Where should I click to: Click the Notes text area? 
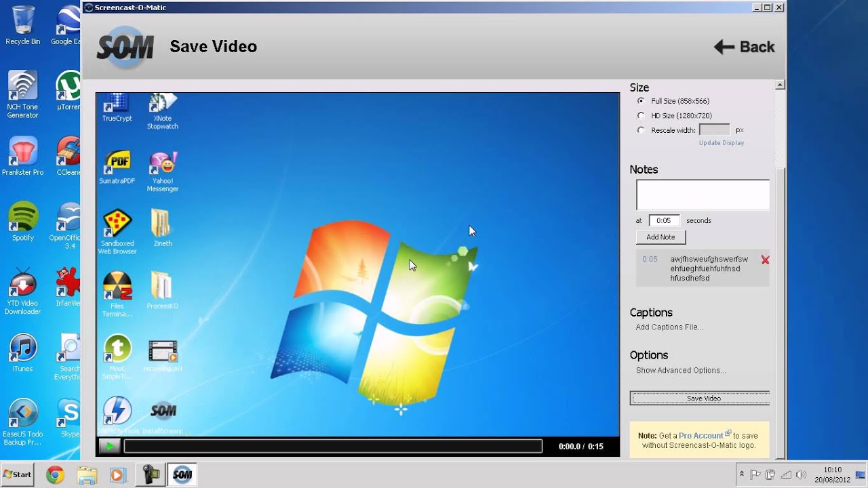coord(703,195)
